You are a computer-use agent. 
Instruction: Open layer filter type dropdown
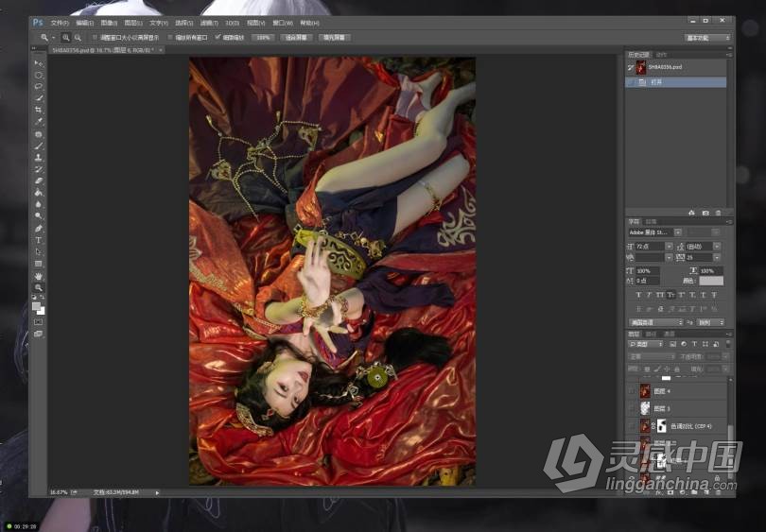coord(646,344)
